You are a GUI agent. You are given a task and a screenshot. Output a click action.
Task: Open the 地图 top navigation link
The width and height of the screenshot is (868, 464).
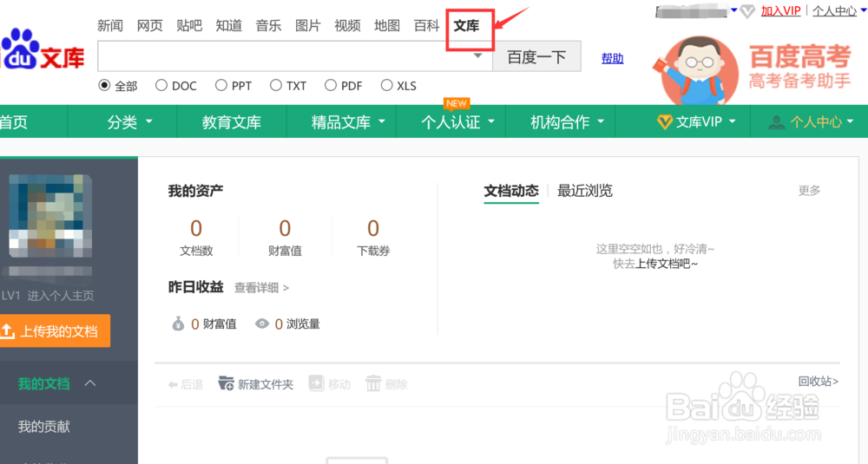click(x=387, y=25)
